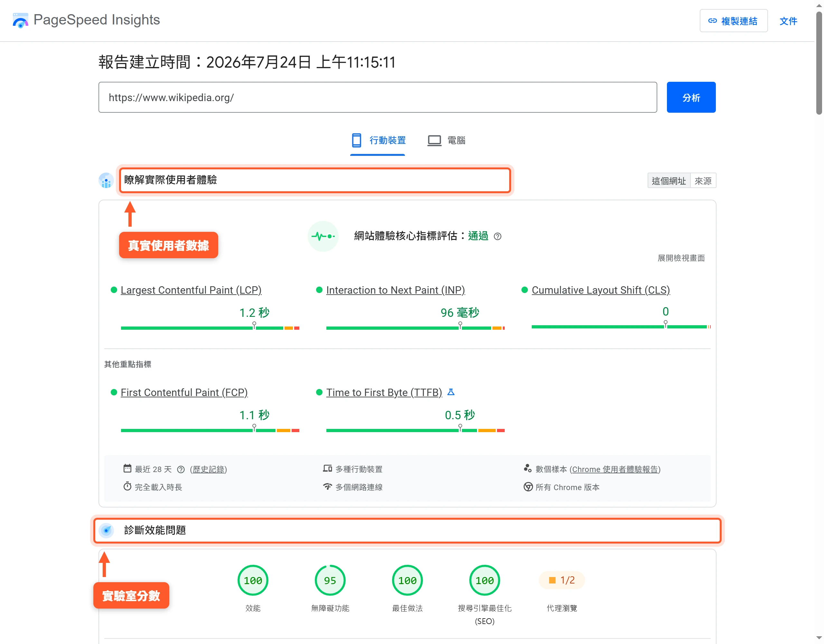The height and width of the screenshot is (644, 824).
Task: Click the LCP distribution bar
Action: (210, 328)
